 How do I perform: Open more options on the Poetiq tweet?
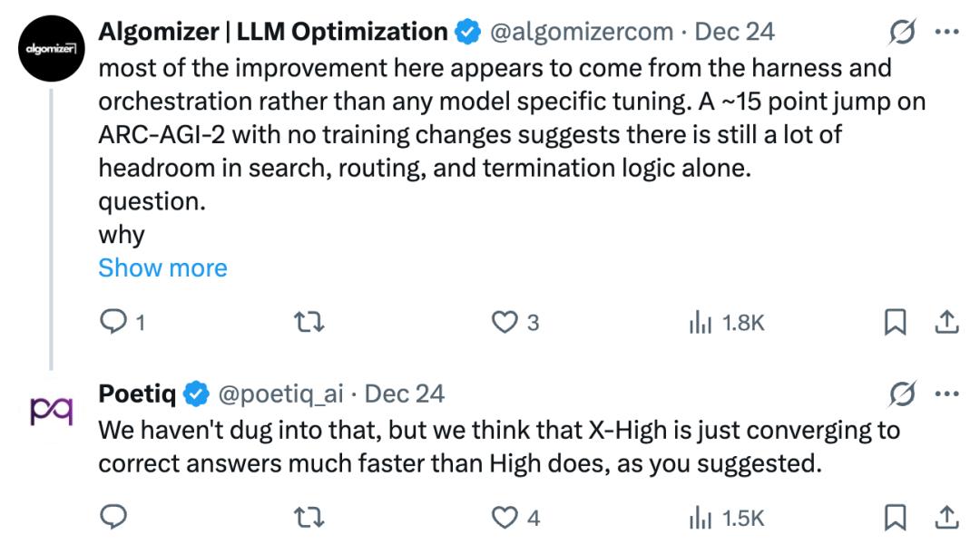point(946,394)
